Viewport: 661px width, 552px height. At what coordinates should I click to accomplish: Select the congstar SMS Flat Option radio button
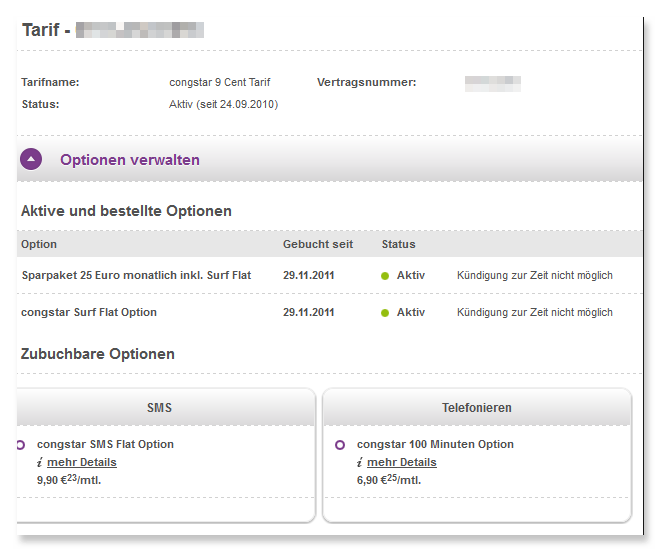[x=19, y=444]
